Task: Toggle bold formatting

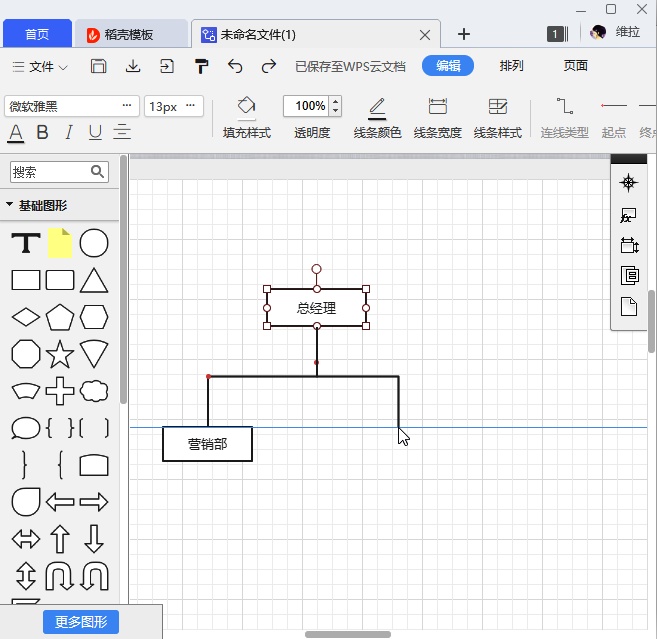Action: (42, 132)
